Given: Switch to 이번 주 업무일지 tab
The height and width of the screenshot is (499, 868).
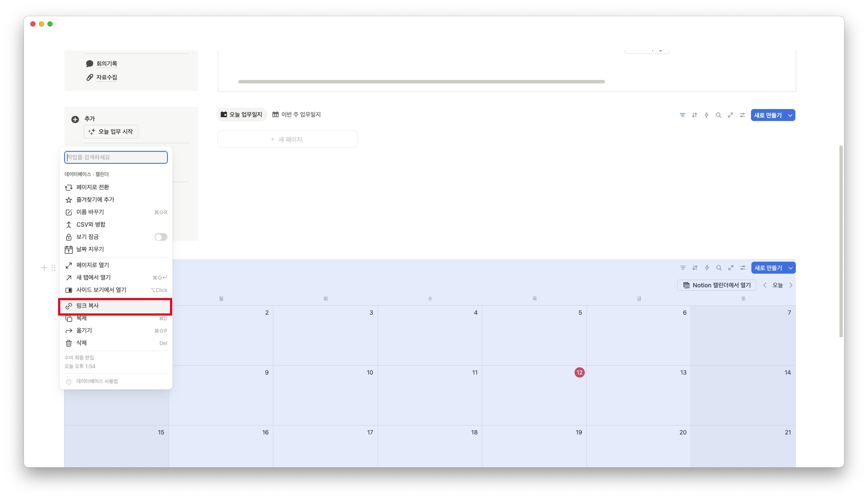Looking at the screenshot, I should pyautogui.click(x=297, y=115).
